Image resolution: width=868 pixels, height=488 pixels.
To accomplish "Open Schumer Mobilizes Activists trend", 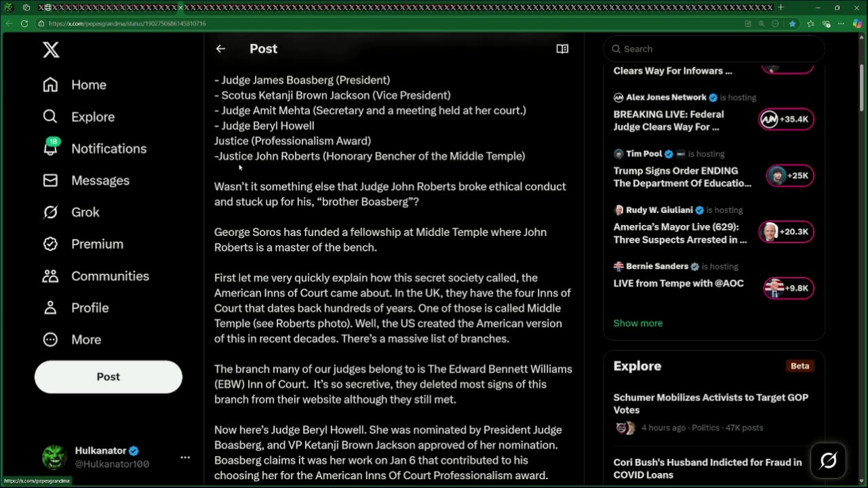I will 711,403.
